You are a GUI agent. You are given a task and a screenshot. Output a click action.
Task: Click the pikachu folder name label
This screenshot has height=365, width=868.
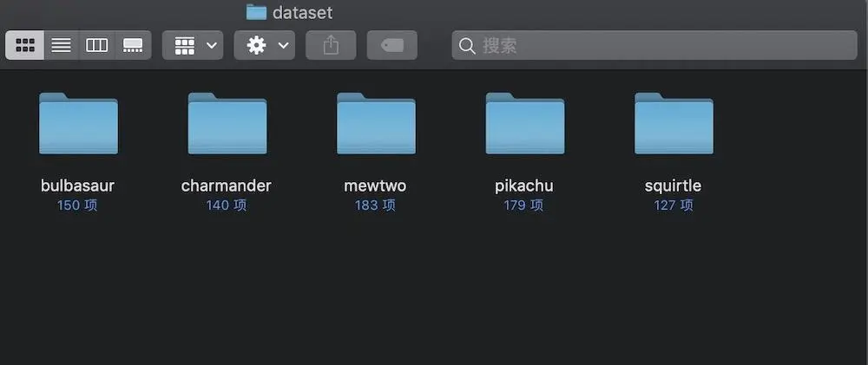(524, 186)
